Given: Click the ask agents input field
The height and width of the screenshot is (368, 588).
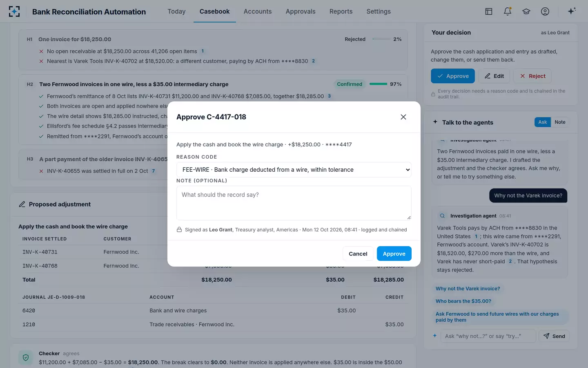Looking at the screenshot, I should coord(488,336).
